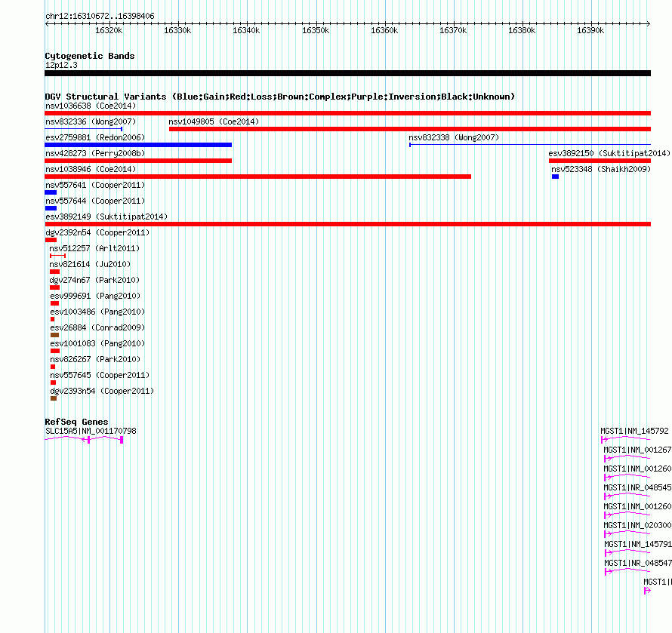
Task: Open variant nsv832338 (Wong2007) label
Action: [x=454, y=137]
